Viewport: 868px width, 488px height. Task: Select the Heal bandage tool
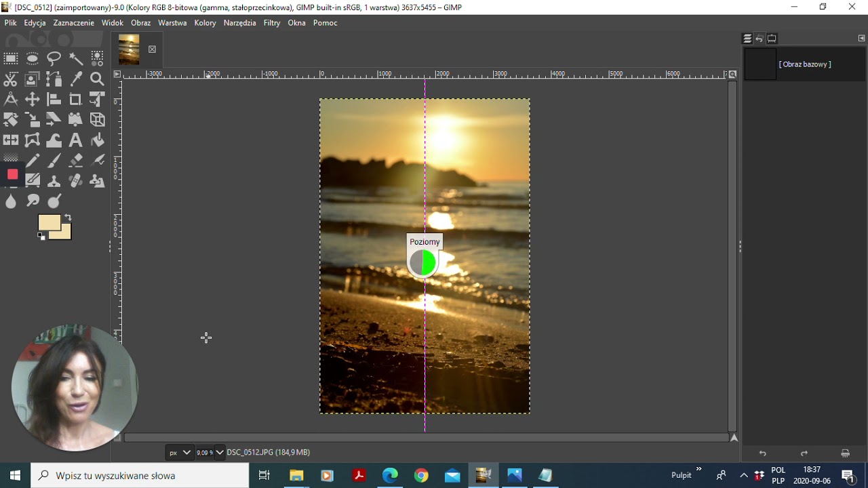click(76, 181)
